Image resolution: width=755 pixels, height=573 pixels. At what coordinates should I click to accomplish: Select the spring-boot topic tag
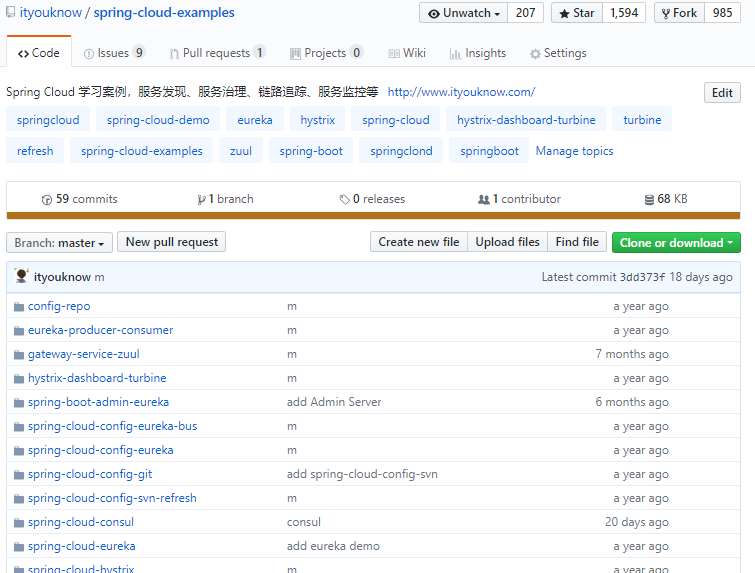point(311,151)
